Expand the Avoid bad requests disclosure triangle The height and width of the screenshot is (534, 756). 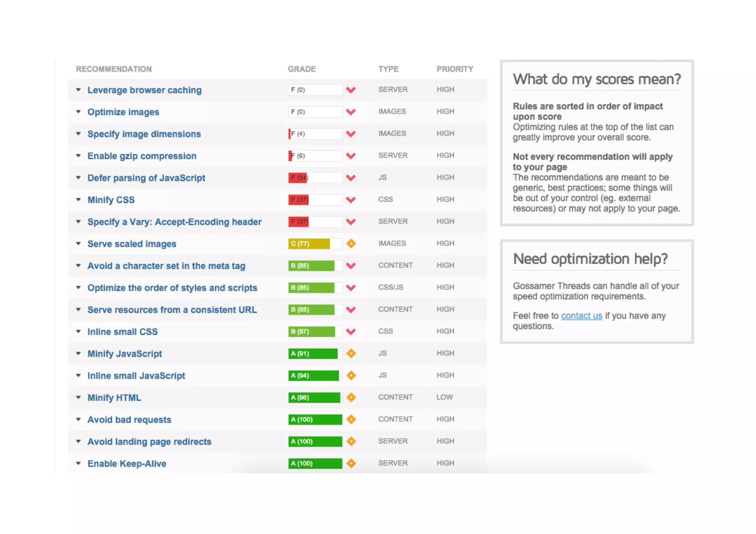tap(78, 420)
